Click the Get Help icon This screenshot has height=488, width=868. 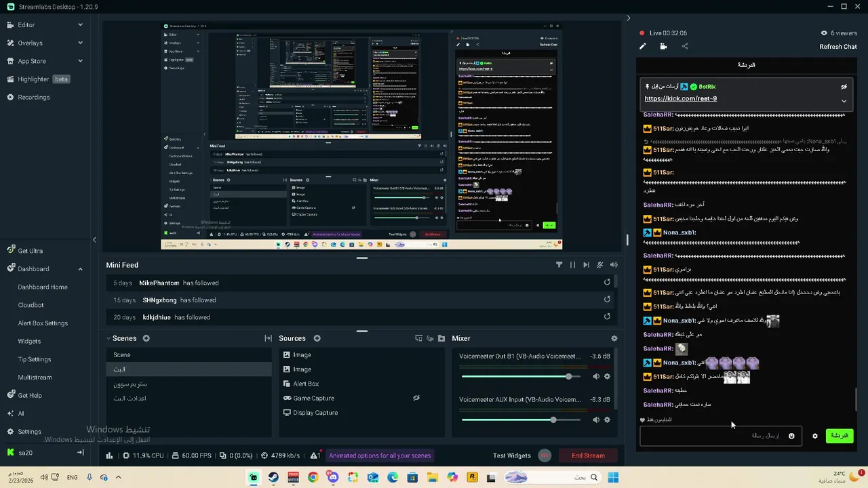(11, 395)
